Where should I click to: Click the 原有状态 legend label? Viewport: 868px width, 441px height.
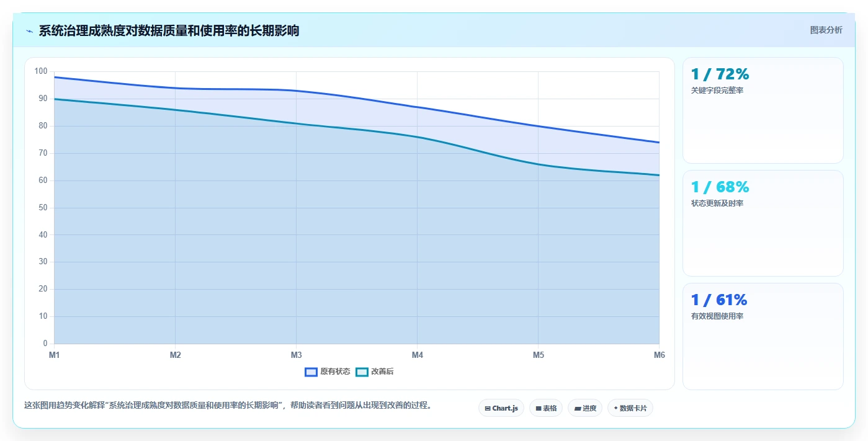(335, 372)
